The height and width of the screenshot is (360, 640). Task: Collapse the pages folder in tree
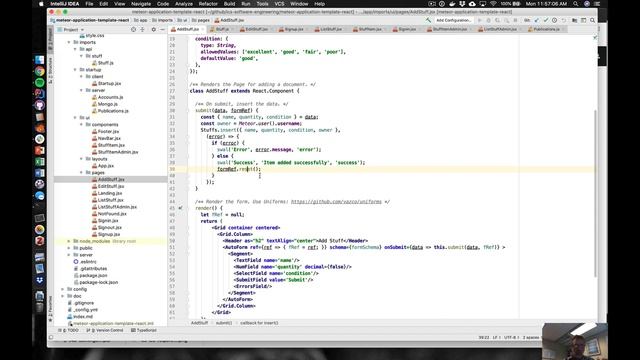coord(81,173)
